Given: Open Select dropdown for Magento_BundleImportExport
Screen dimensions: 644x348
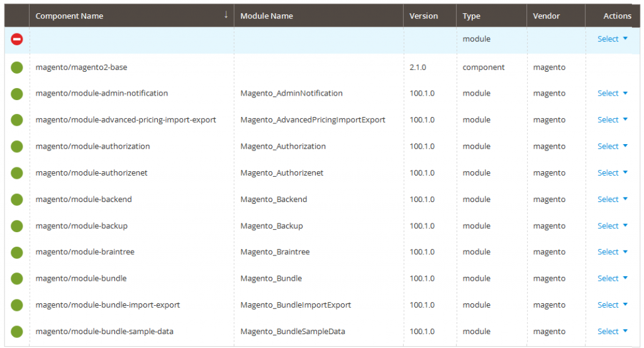Looking at the screenshot, I should (613, 305).
